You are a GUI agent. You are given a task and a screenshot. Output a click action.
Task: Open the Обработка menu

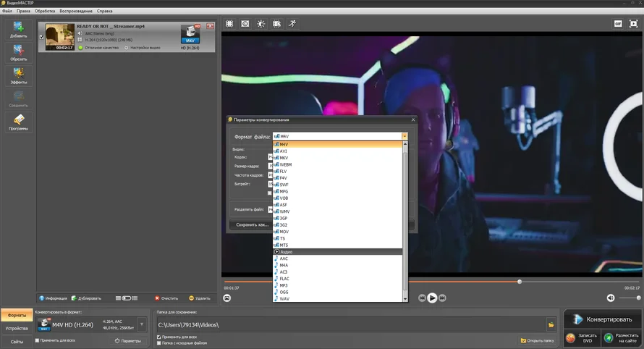(45, 12)
